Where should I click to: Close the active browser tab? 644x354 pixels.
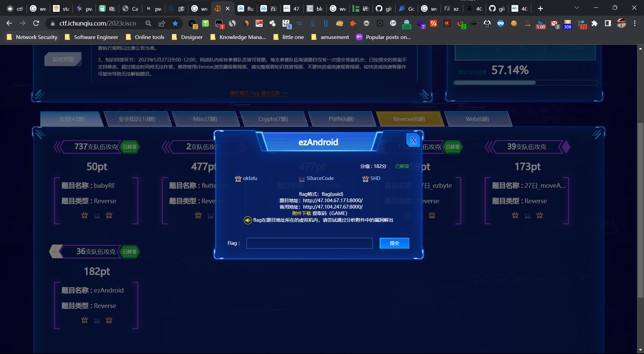click(228, 9)
